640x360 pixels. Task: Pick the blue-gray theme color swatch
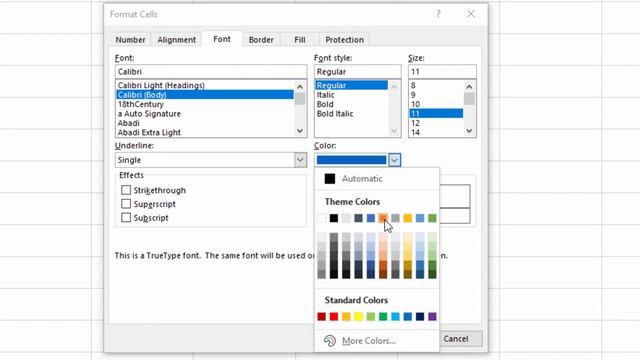pyautogui.click(x=358, y=218)
